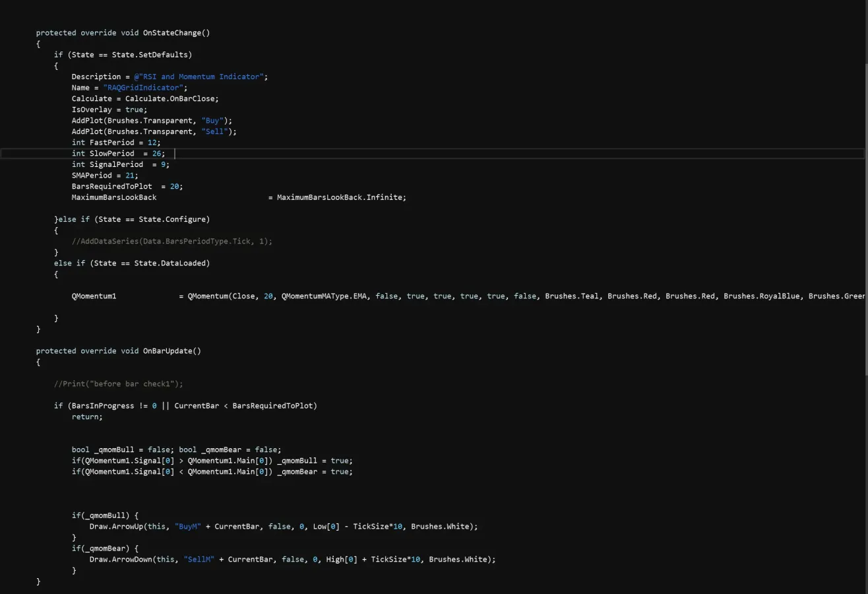Click the OnBarUpdate method name

(x=170, y=351)
